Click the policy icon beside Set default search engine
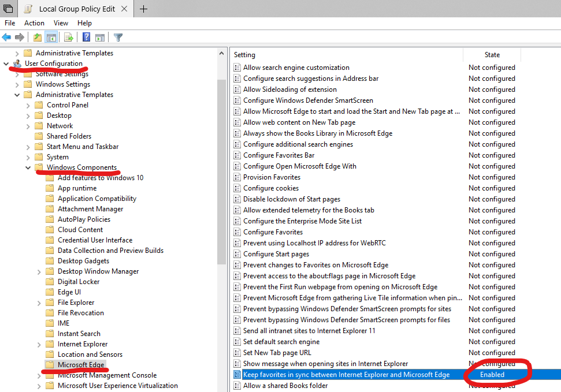The height and width of the screenshot is (392, 561). (x=237, y=342)
